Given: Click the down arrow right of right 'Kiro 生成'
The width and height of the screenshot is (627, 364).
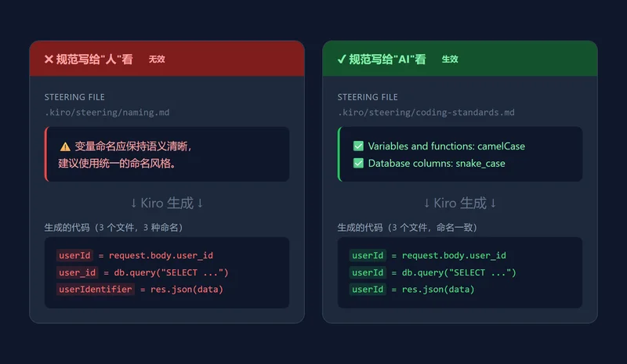Looking at the screenshot, I should pos(493,204).
